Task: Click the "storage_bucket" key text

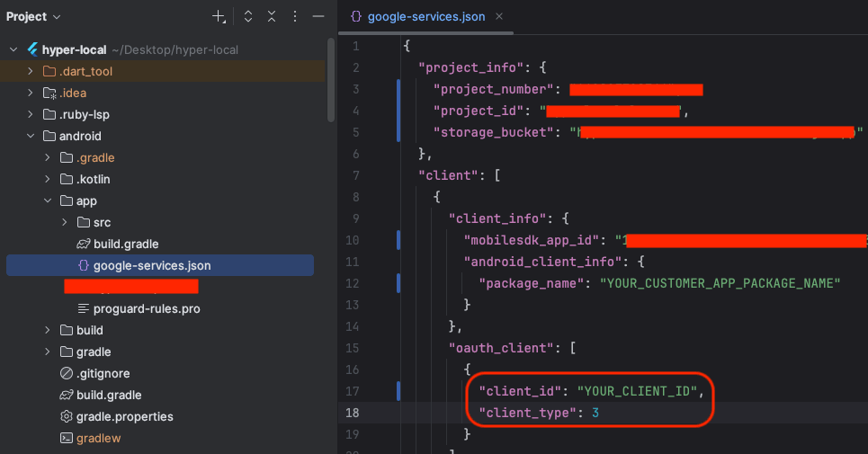Action: [494, 132]
